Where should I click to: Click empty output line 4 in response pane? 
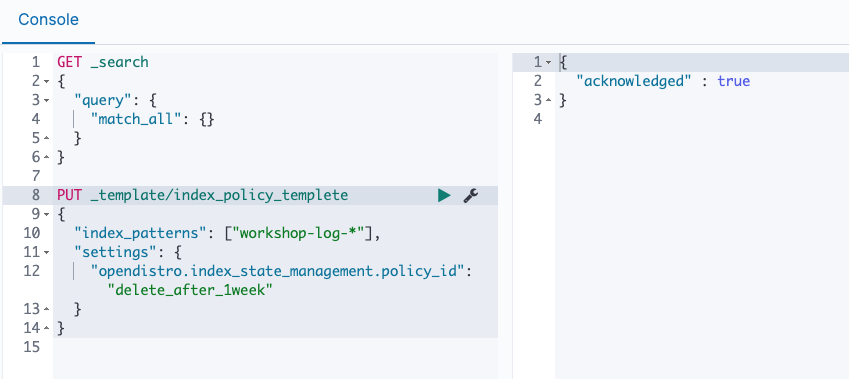pos(702,119)
